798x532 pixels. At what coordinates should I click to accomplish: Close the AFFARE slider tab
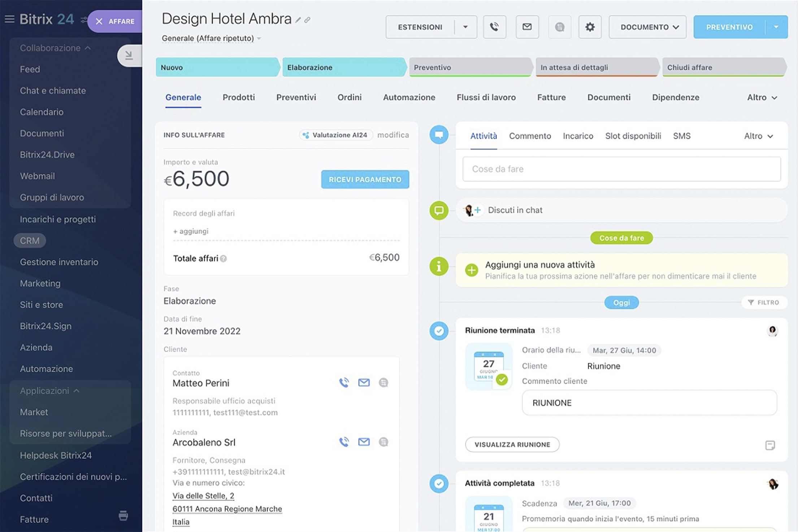coord(99,21)
